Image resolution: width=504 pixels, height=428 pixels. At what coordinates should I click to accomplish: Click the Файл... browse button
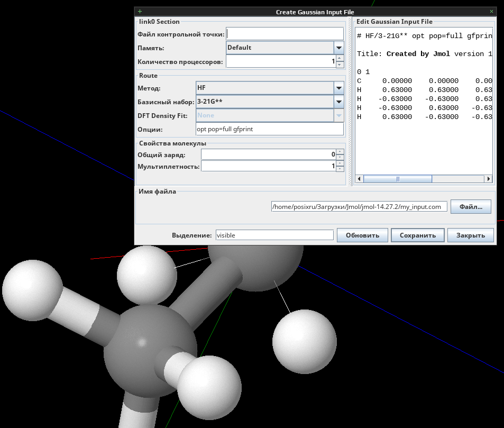[471, 206]
